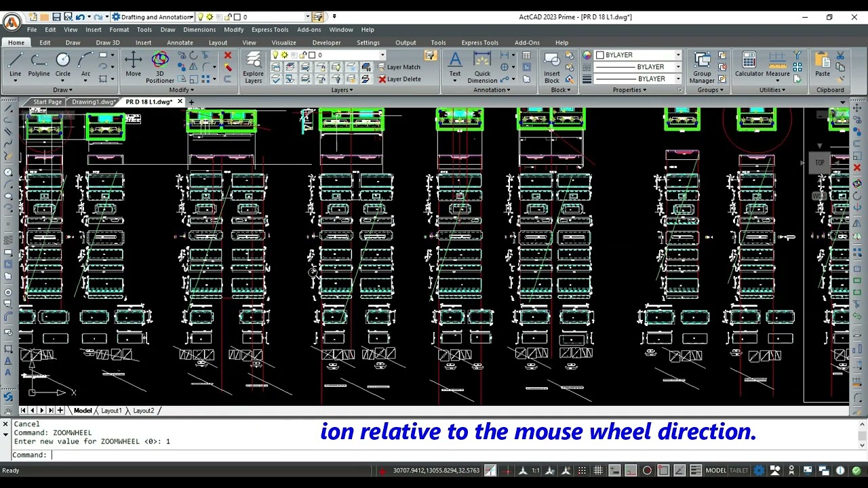The width and height of the screenshot is (868, 488).
Task: Select the Text annotation tool
Action: (x=455, y=65)
